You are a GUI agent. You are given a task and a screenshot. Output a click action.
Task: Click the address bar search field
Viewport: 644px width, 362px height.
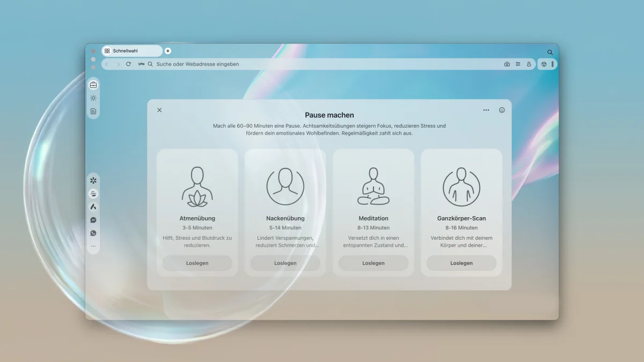click(322, 64)
